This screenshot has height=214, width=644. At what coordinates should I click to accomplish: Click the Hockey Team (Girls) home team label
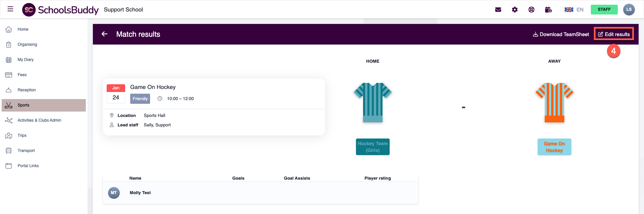click(372, 147)
